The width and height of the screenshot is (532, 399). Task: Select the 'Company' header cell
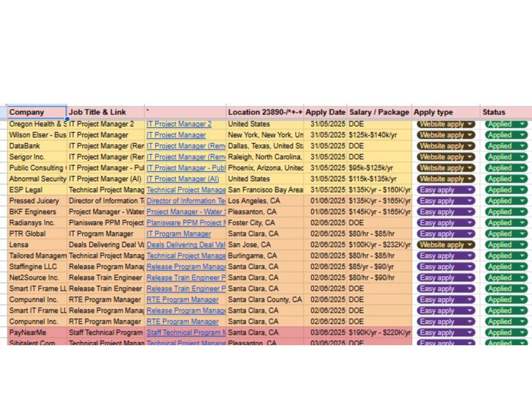click(x=37, y=112)
